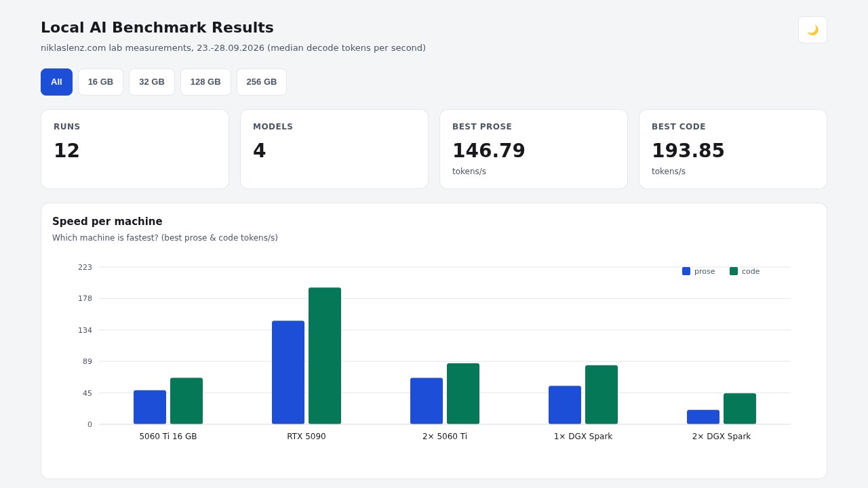This screenshot has width=868, height=488.
Task: Click the Runs value 12
Action: coord(66,150)
